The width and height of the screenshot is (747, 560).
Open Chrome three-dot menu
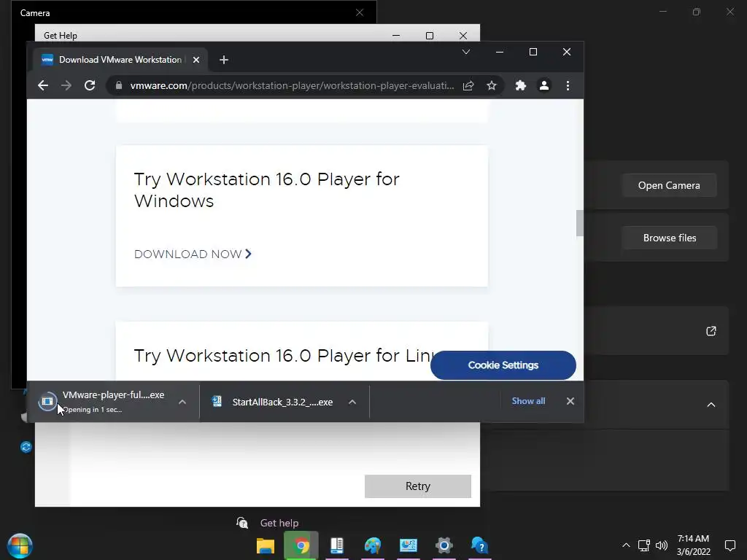(x=568, y=86)
